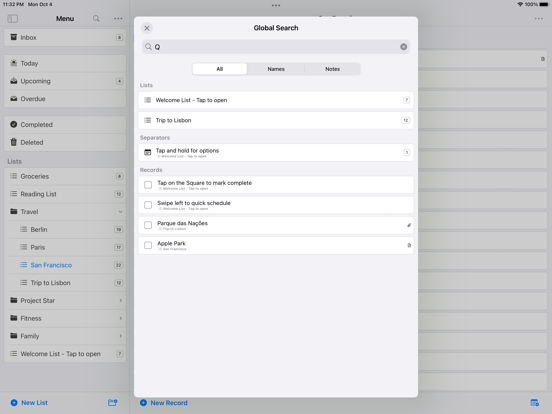Open the Upcoming view
This screenshot has width=552, height=414.
coord(65,81)
